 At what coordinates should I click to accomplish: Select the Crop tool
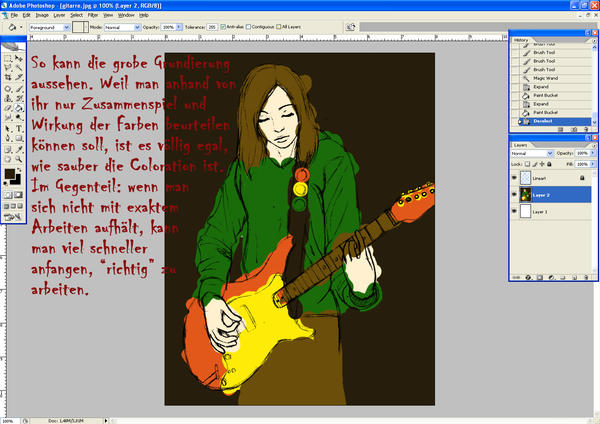(x=7, y=77)
